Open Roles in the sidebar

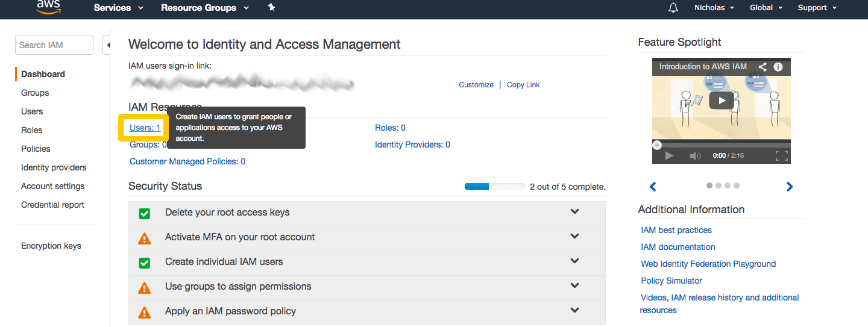[x=32, y=130]
